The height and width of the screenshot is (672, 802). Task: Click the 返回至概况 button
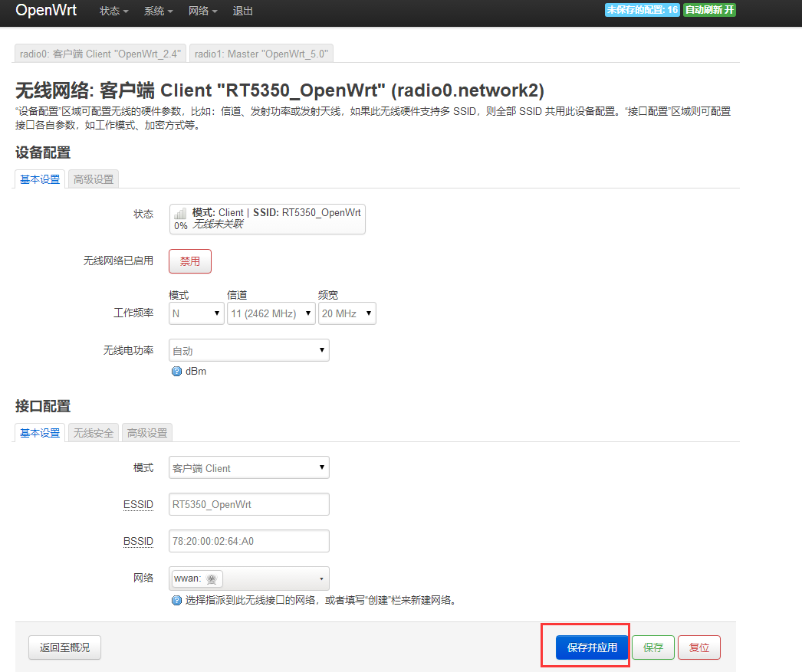64,647
